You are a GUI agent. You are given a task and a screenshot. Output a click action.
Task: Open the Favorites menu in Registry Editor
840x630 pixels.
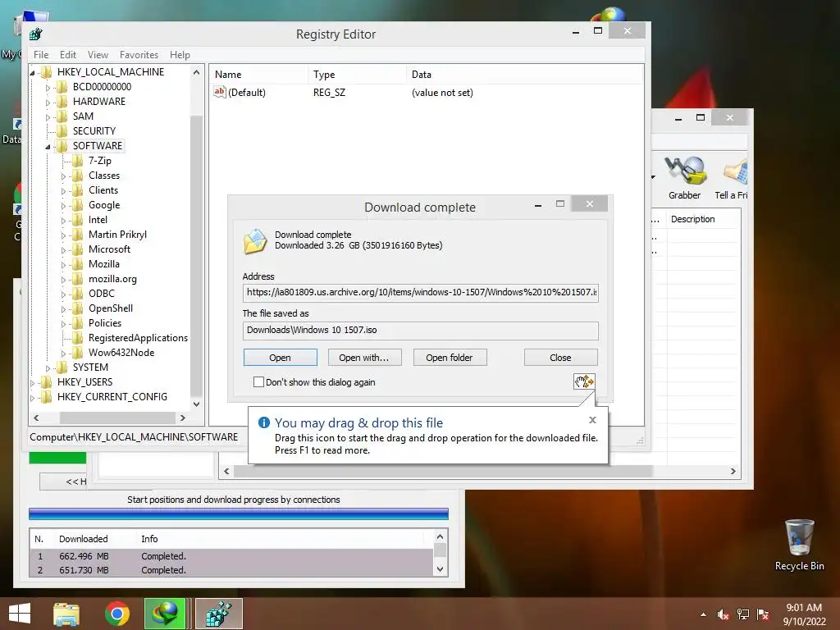click(x=139, y=55)
